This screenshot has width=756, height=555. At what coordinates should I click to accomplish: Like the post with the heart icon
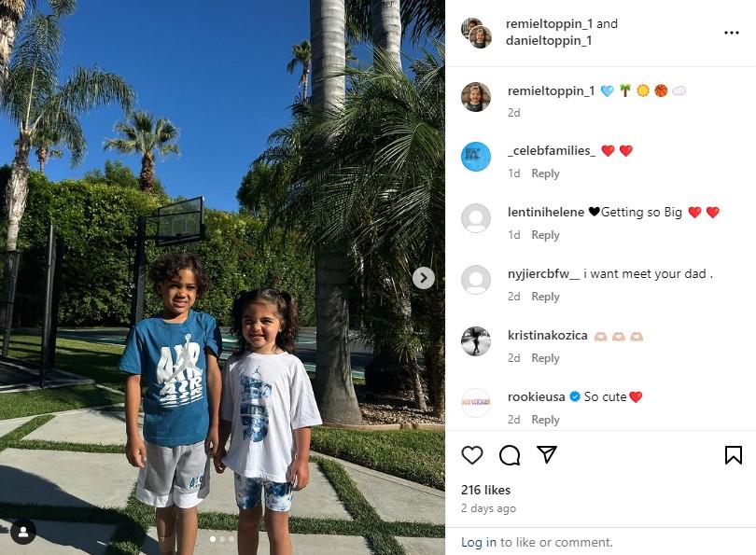(472, 455)
